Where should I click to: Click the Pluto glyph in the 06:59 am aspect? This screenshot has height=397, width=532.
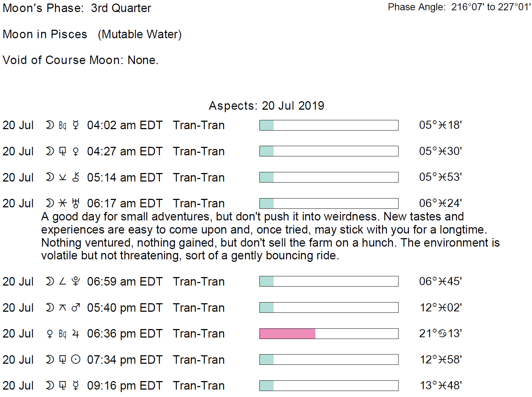pyautogui.click(x=76, y=282)
